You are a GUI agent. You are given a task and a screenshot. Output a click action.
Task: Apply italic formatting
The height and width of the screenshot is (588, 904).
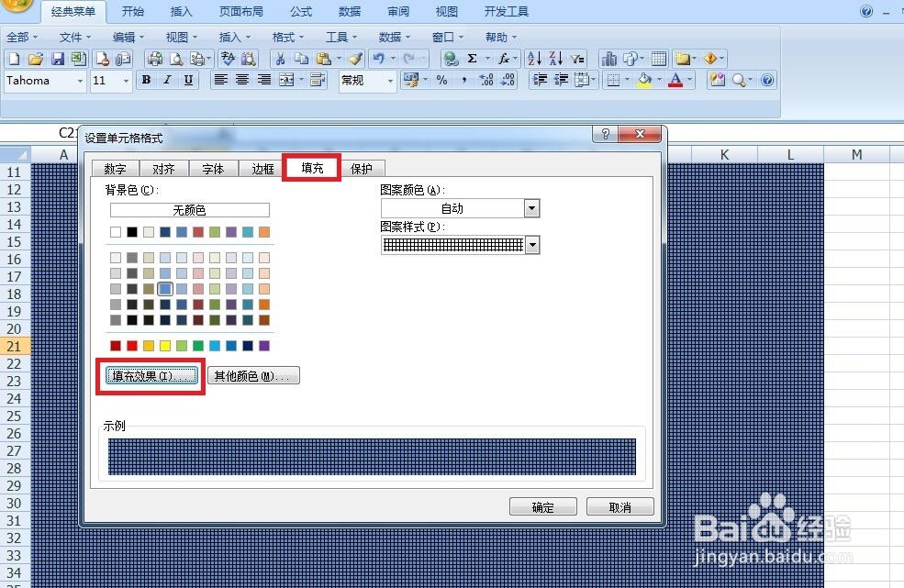[167, 80]
